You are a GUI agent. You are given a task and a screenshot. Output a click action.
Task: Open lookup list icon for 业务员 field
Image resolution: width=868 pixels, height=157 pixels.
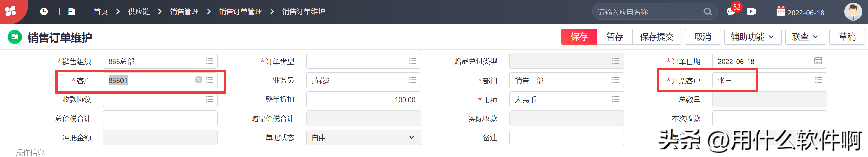413,80
